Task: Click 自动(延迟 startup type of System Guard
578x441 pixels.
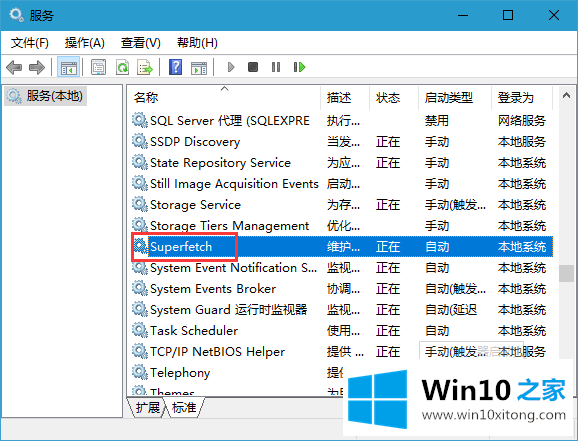Action: pyautogui.click(x=451, y=310)
